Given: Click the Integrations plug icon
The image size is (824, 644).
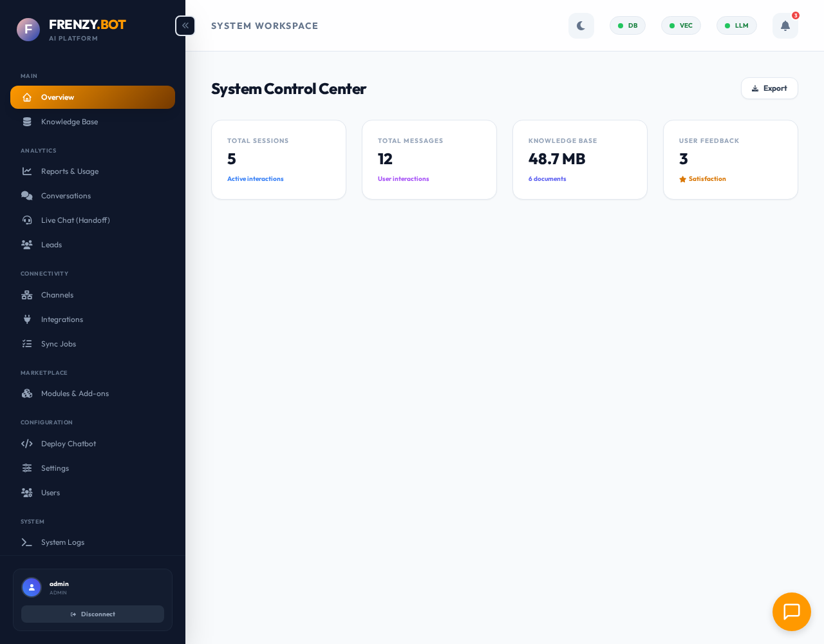Looking at the screenshot, I should pos(27,319).
